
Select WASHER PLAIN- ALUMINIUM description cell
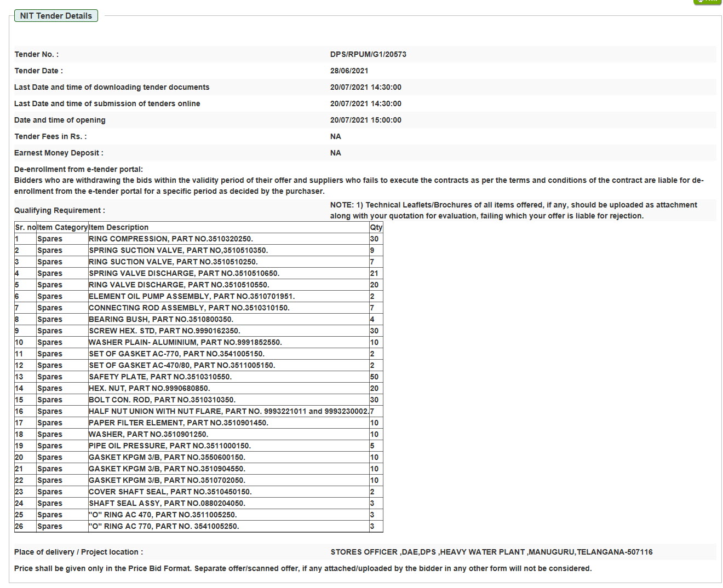click(x=228, y=342)
